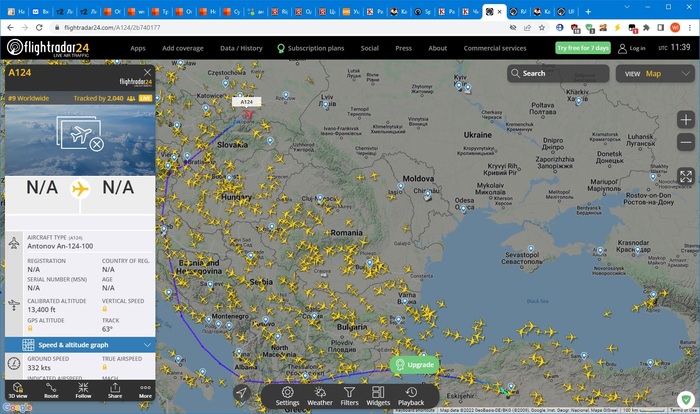The width and height of the screenshot is (700, 414).
Task: Open Commercial services
Action: pos(495,48)
